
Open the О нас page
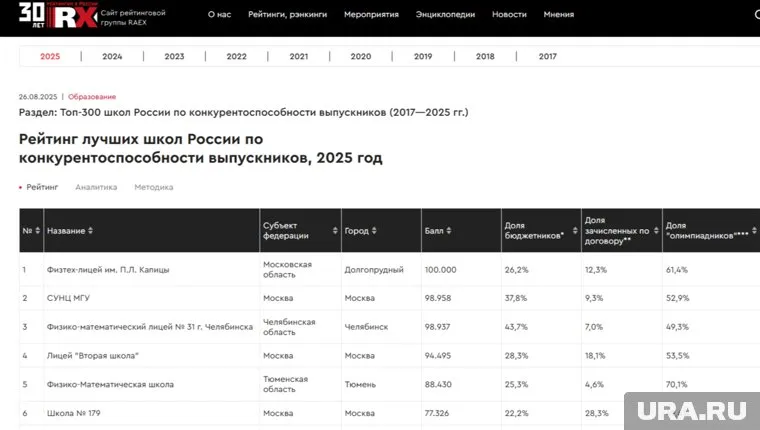[219, 15]
